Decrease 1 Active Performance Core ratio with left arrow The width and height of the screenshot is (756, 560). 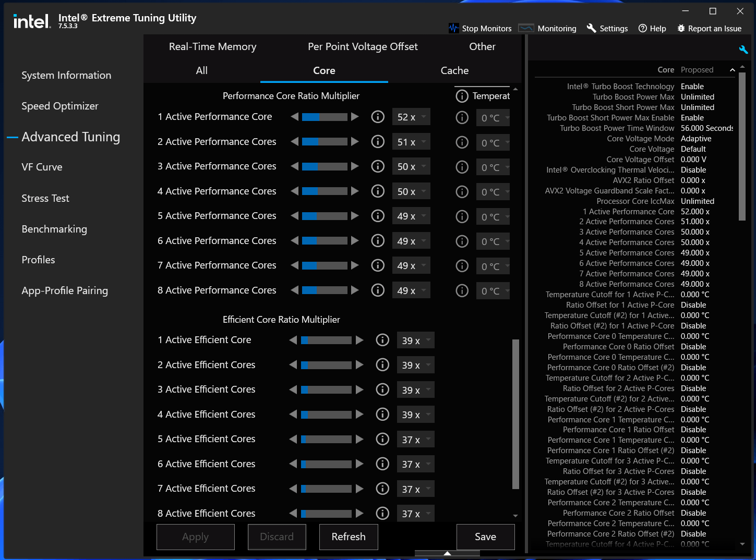295,117
